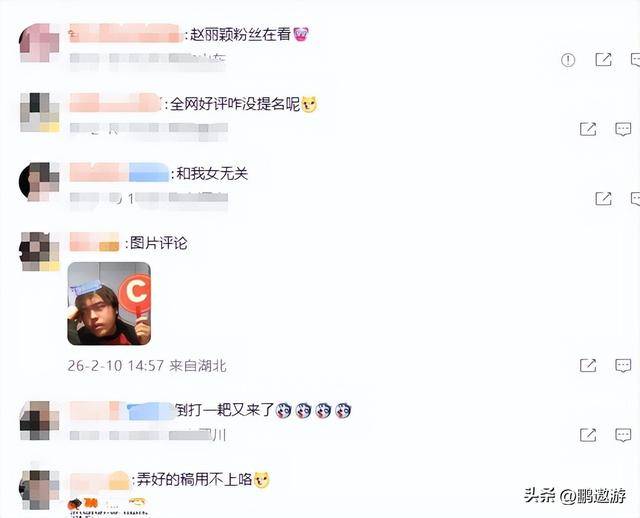Open avatar of 全网好评咋没提名呢 commenter
The height and width of the screenshot is (518, 640).
tap(40, 112)
